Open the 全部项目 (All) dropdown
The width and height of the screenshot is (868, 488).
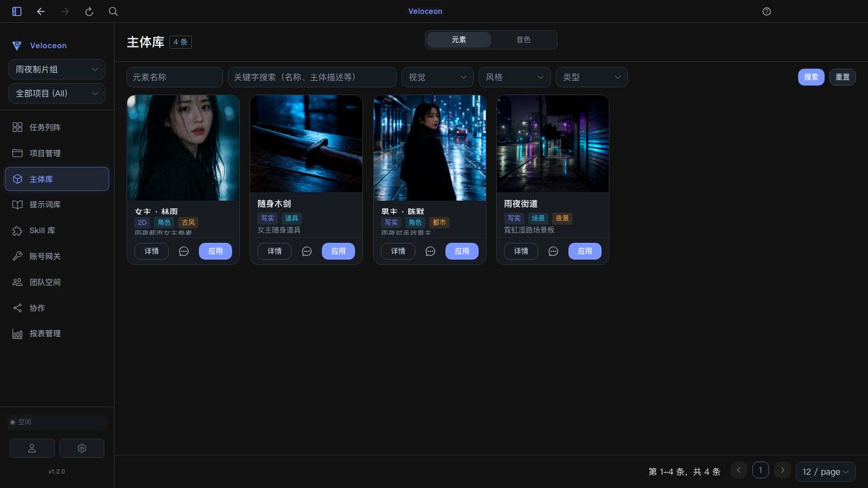[x=57, y=93]
